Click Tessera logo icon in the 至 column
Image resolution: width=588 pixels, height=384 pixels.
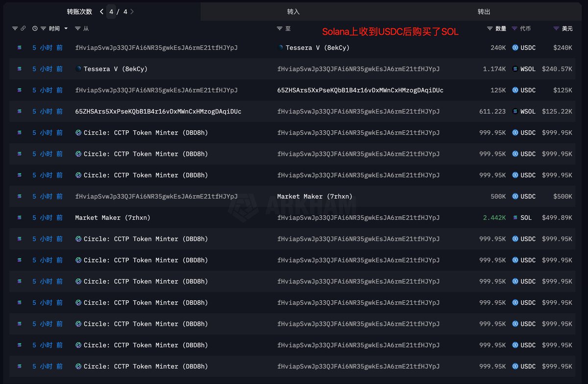[280, 48]
